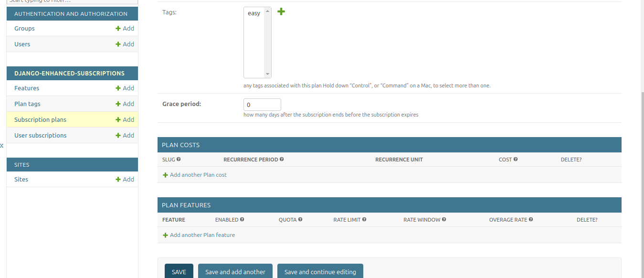This screenshot has width=644, height=278.
Task: Open Authentication and Authorization section header
Action: (x=71, y=14)
